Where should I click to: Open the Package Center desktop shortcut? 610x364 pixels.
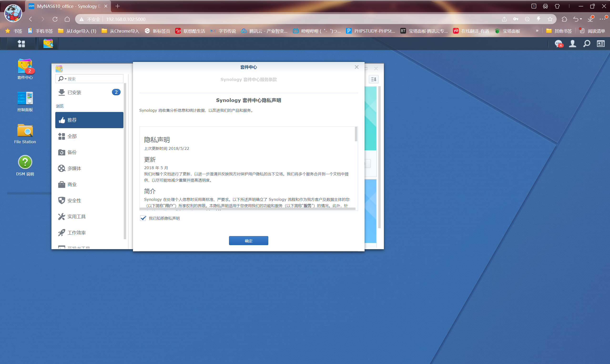click(25, 69)
